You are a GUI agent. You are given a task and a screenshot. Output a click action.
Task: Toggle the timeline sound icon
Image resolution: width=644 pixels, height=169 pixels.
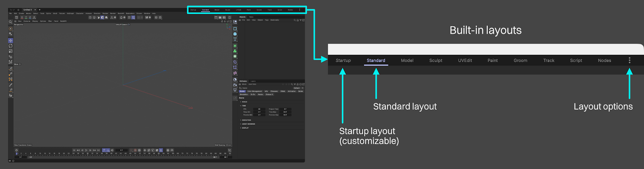pos(112,150)
